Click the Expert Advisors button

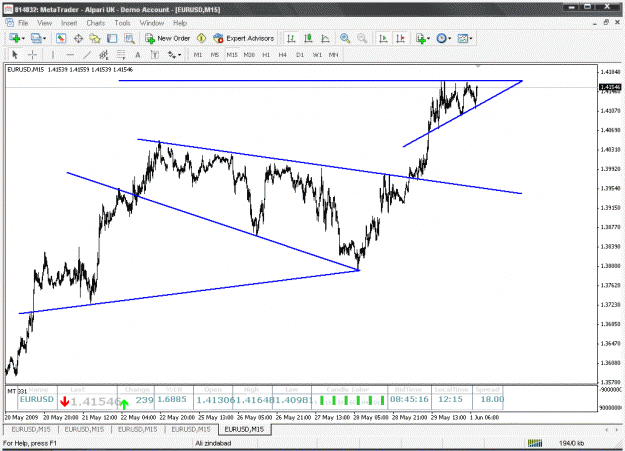coord(244,38)
